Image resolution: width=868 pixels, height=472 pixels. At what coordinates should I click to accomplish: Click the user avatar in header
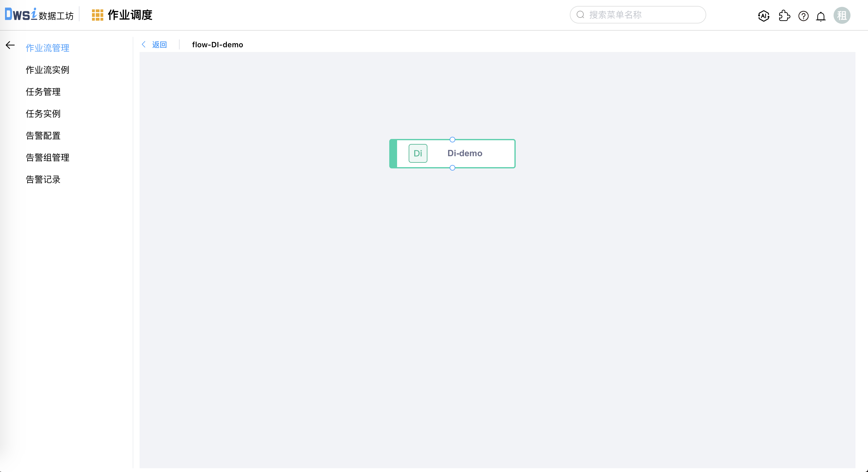coord(842,16)
